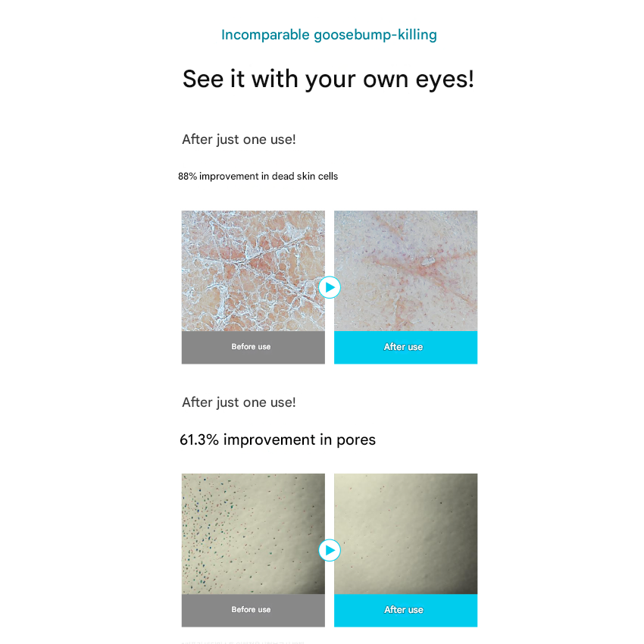The image size is (644, 644).
Task: Play the pores improvement comparison video
Action: coord(330,550)
